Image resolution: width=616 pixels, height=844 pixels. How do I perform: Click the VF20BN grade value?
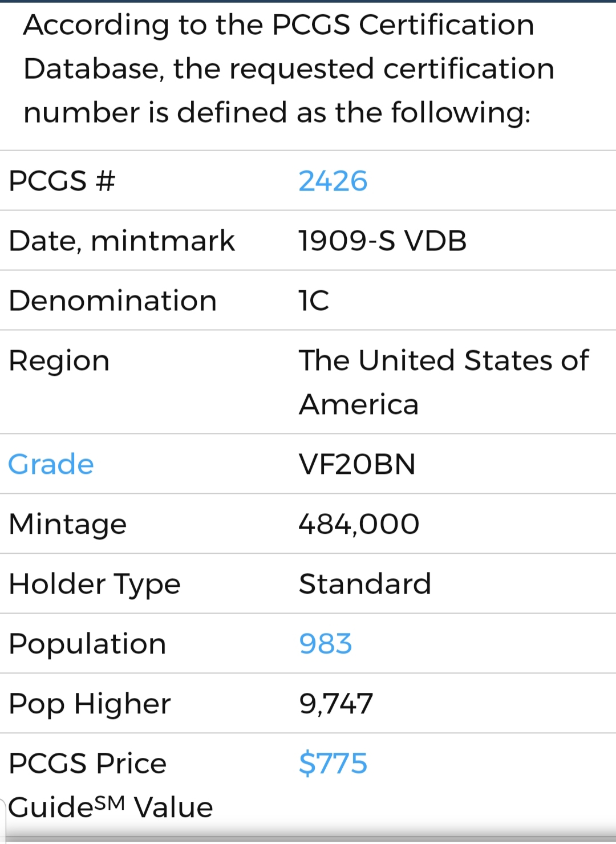[358, 464]
